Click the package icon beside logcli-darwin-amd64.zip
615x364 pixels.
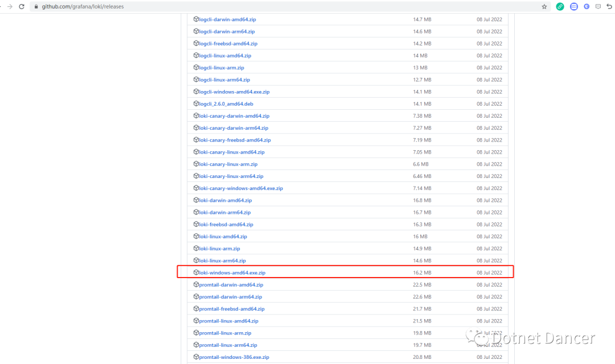tap(196, 19)
